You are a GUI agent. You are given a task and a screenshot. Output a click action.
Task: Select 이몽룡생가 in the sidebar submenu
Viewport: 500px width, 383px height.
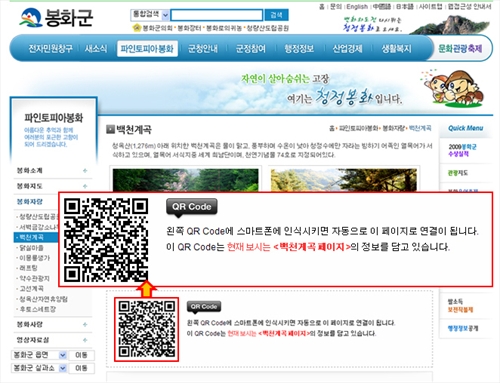[35, 258]
